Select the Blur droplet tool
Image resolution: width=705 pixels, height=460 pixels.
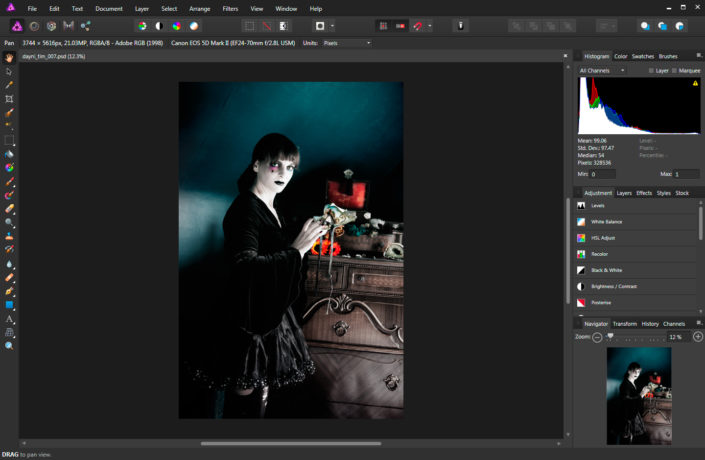[9, 264]
